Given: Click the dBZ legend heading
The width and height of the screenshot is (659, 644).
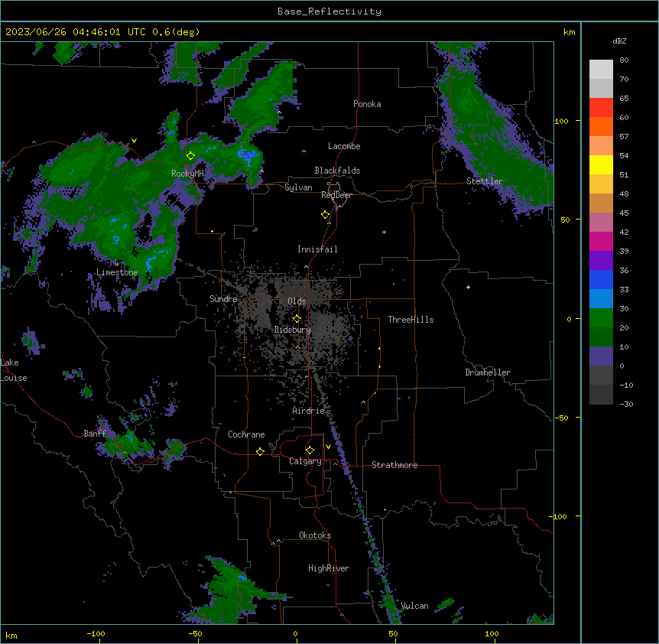Looking at the screenshot, I should (x=619, y=41).
